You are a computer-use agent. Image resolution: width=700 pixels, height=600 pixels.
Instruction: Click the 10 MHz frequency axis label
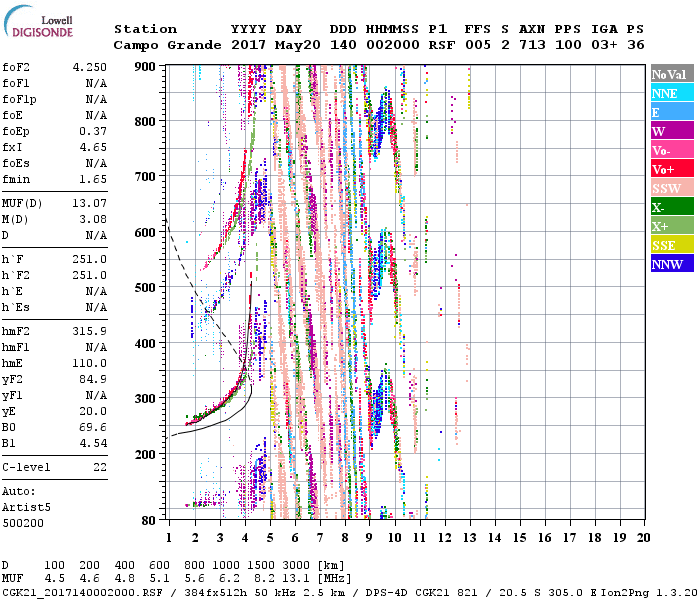[395, 538]
